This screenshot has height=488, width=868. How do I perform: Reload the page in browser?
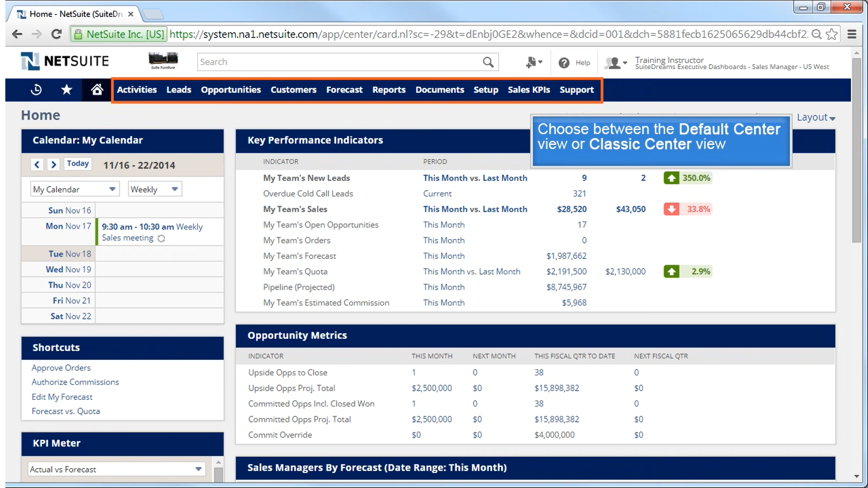point(57,34)
